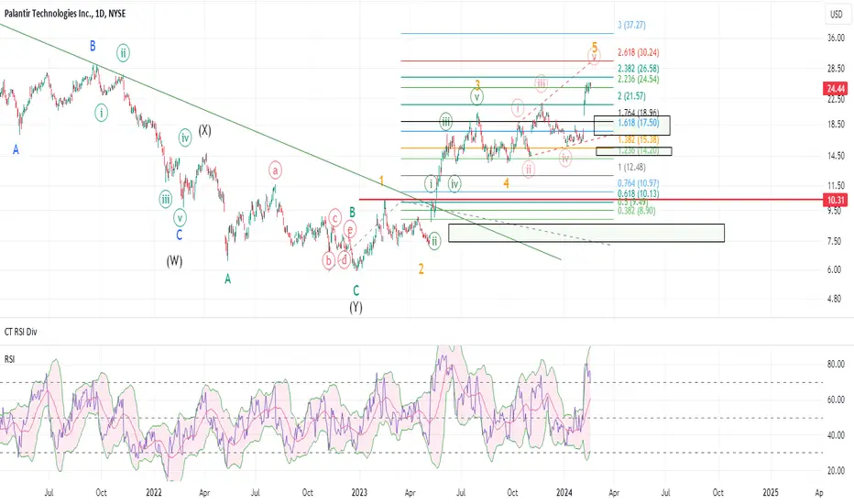The width and height of the screenshot is (854, 504).
Task: Click 14.50 on the price axis
Action: (836, 157)
